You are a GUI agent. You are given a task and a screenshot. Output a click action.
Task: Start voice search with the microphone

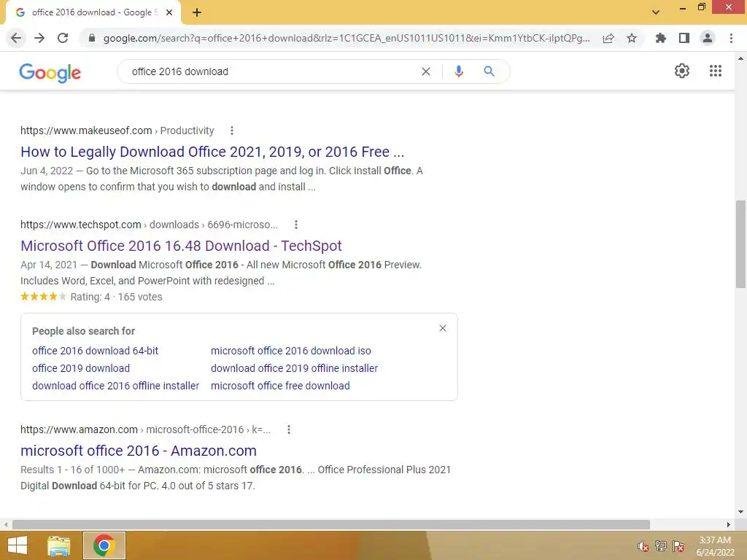[x=458, y=71]
